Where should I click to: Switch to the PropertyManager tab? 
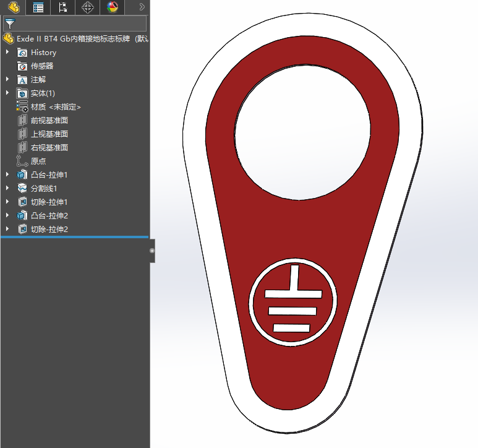click(38, 7)
